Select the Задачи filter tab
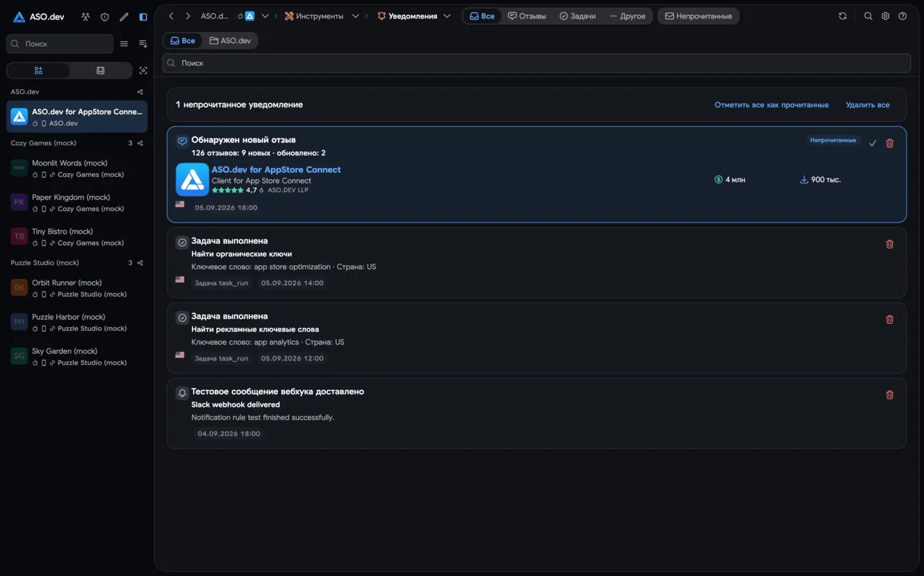 (x=577, y=16)
